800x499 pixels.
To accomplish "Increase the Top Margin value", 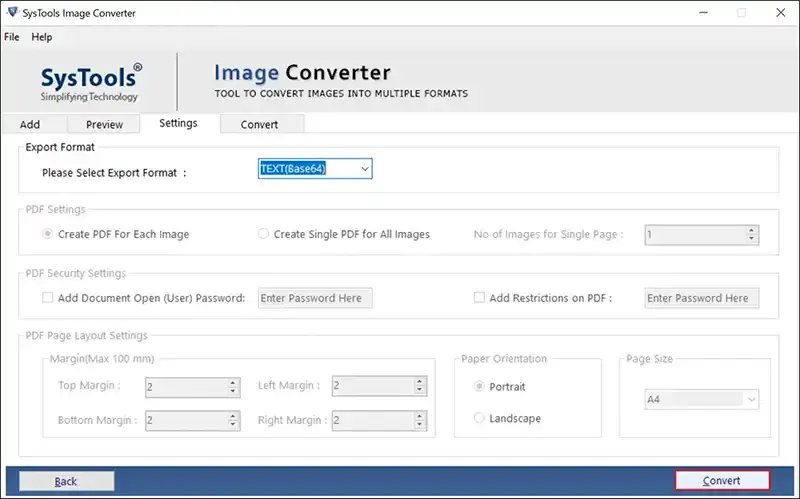I will (x=233, y=383).
